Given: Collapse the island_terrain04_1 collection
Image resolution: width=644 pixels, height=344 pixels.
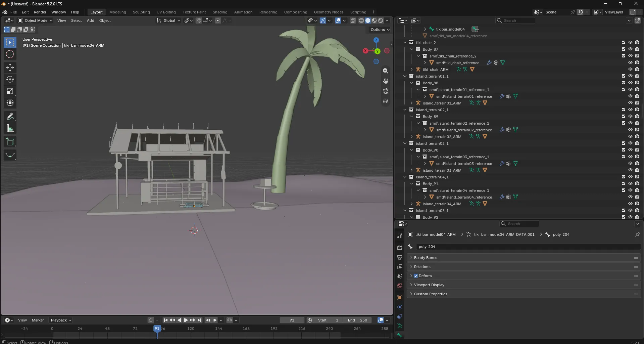Looking at the screenshot, I should (405, 177).
